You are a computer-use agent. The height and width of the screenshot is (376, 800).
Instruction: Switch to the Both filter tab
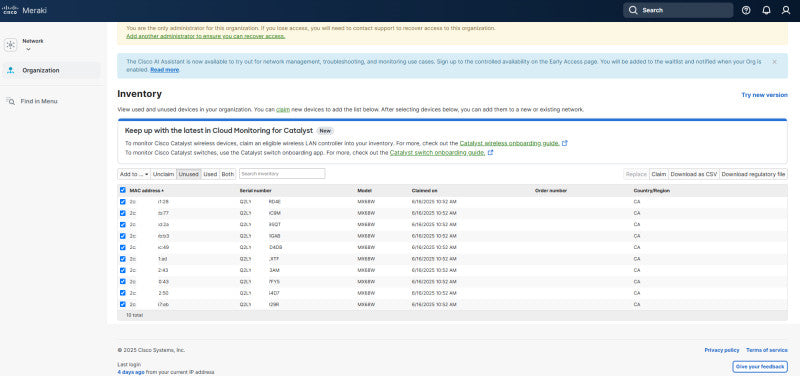[228, 174]
